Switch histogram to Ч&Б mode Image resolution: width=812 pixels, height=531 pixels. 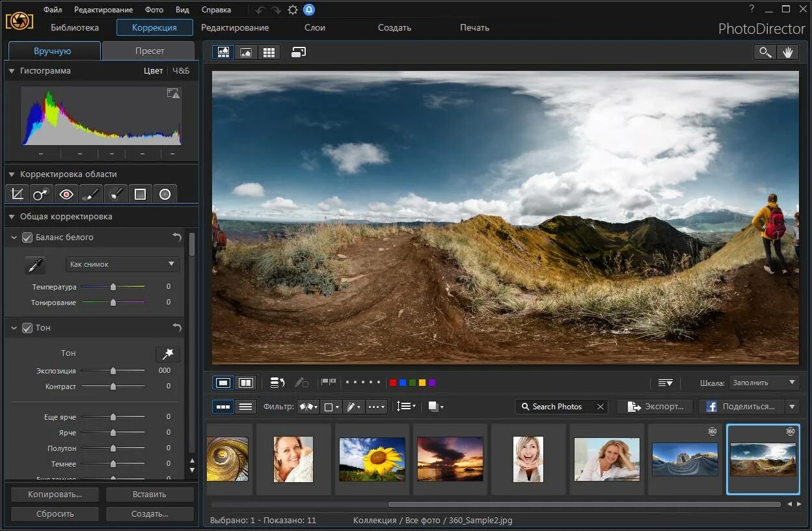click(181, 71)
